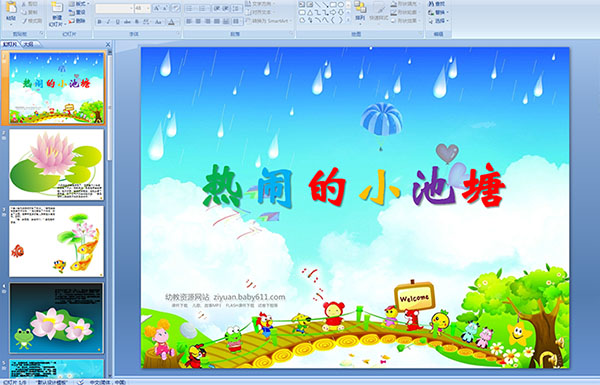Select the triangle shape in shapes gallery

pos(310,12)
